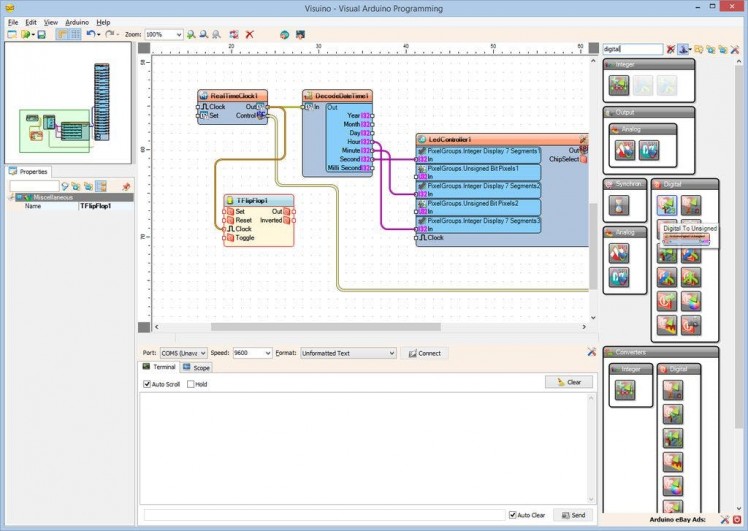Toggle the Auto Clear checkbox

[513, 515]
